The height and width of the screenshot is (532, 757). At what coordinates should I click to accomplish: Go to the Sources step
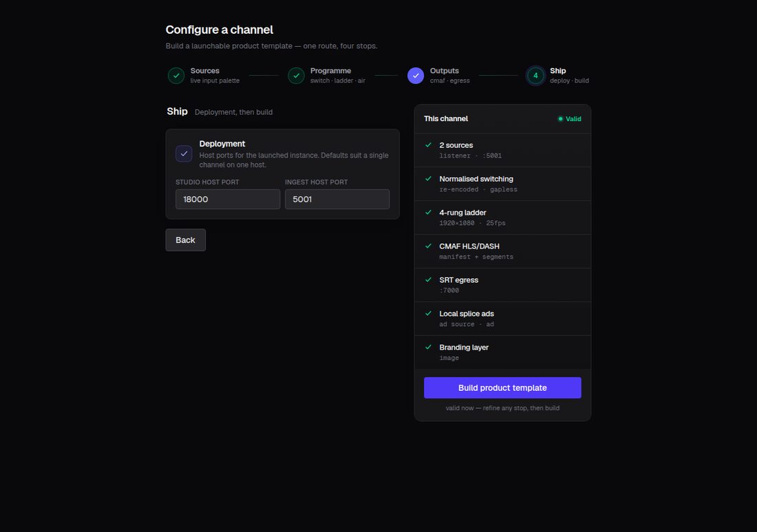(x=204, y=76)
